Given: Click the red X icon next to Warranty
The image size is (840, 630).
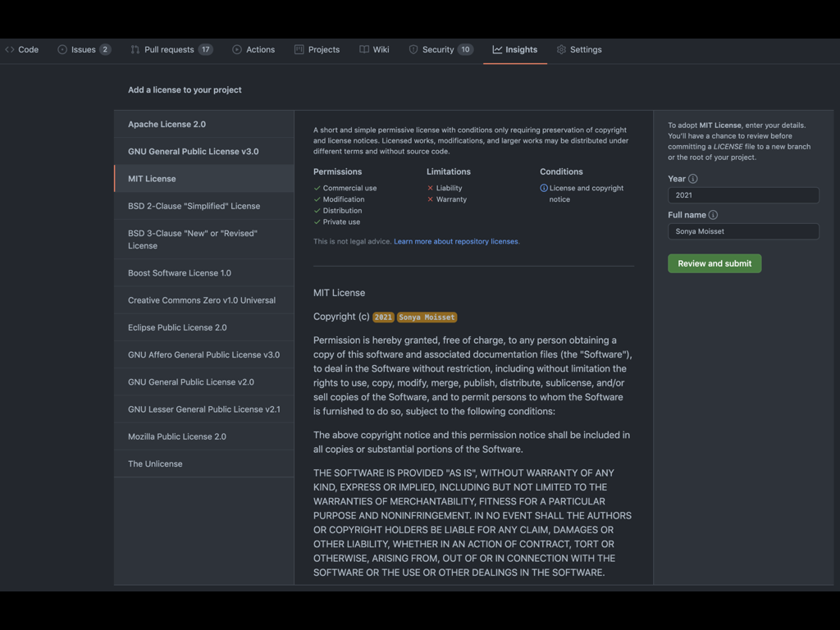Looking at the screenshot, I should point(430,199).
